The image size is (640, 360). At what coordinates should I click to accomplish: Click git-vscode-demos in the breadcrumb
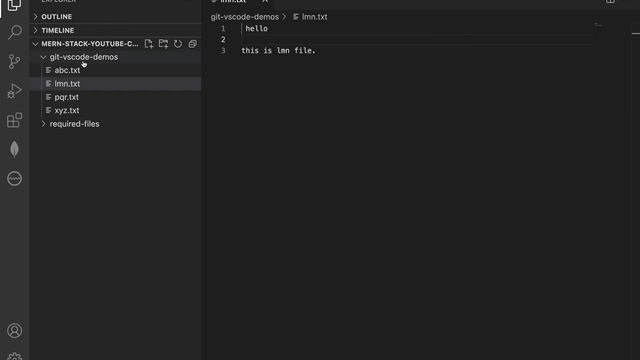(244, 17)
